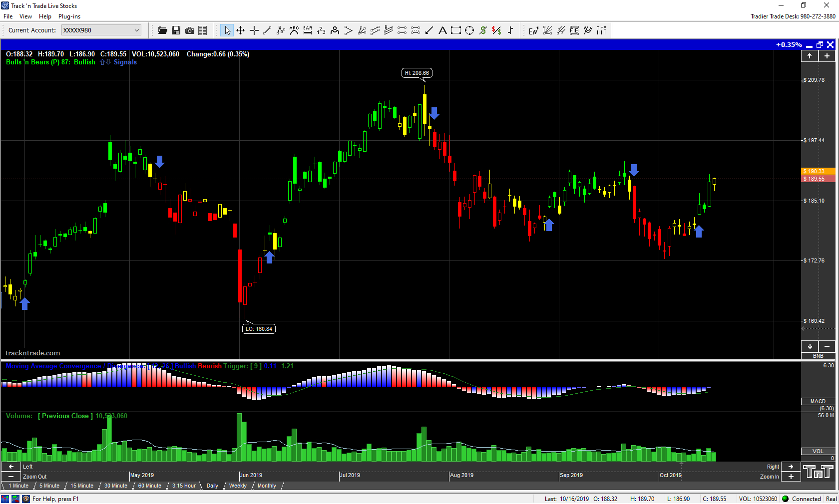Click the Zoom Out minus button
The height and width of the screenshot is (504, 839).
[11, 477]
